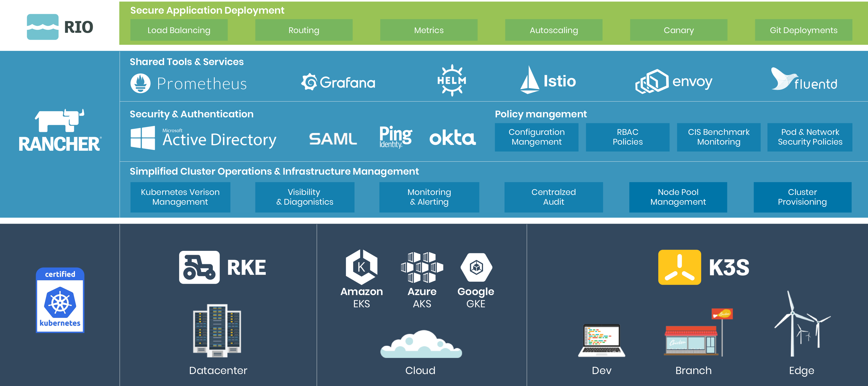Click the certified Kubernetes badge
Viewport: 868px width, 386px height.
click(x=60, y=300)
